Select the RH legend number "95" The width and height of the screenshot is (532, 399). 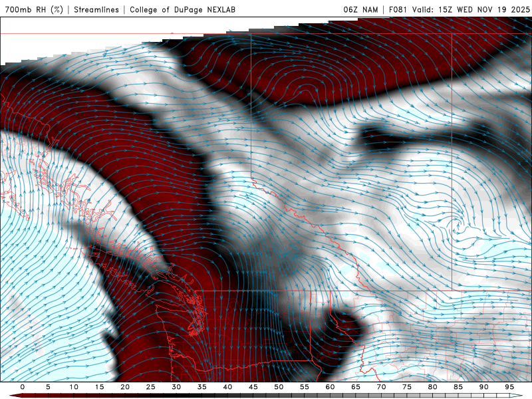(x=509, y=387)
